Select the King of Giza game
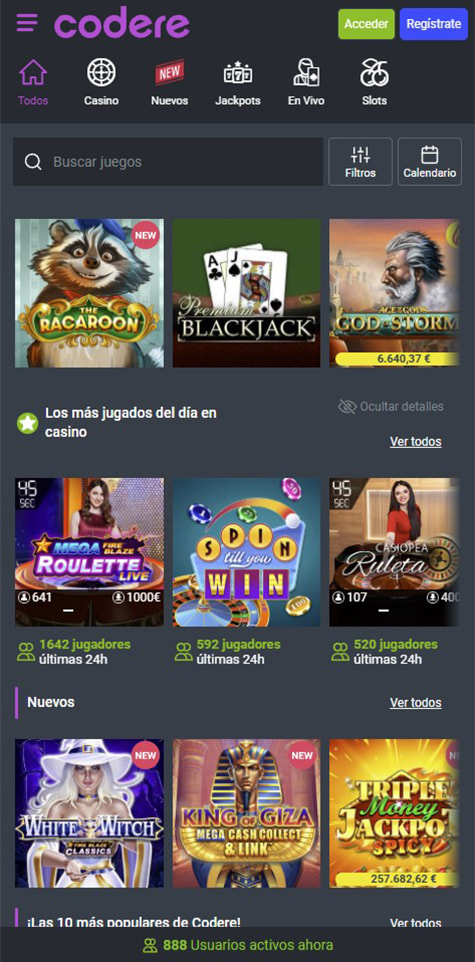 coord(246,814)
